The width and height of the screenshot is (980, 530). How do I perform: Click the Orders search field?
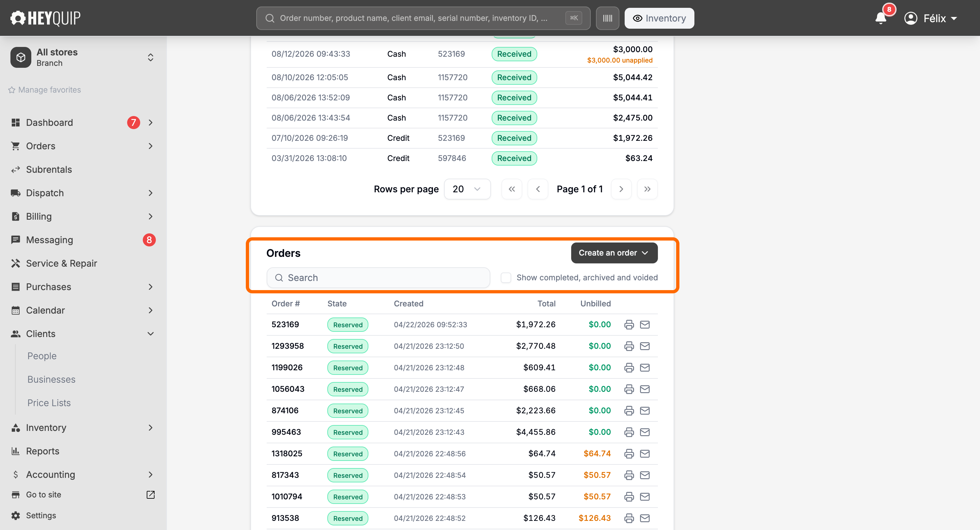(378, 278)
